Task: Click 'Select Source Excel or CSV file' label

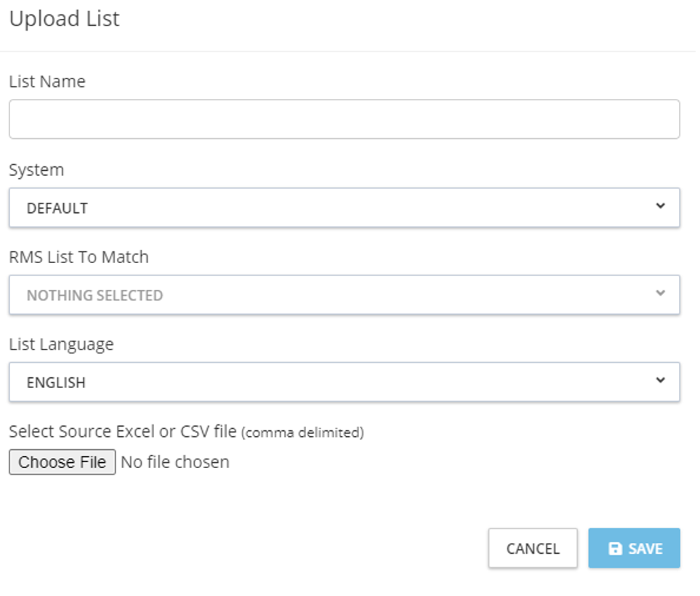Action: [123, 432]
